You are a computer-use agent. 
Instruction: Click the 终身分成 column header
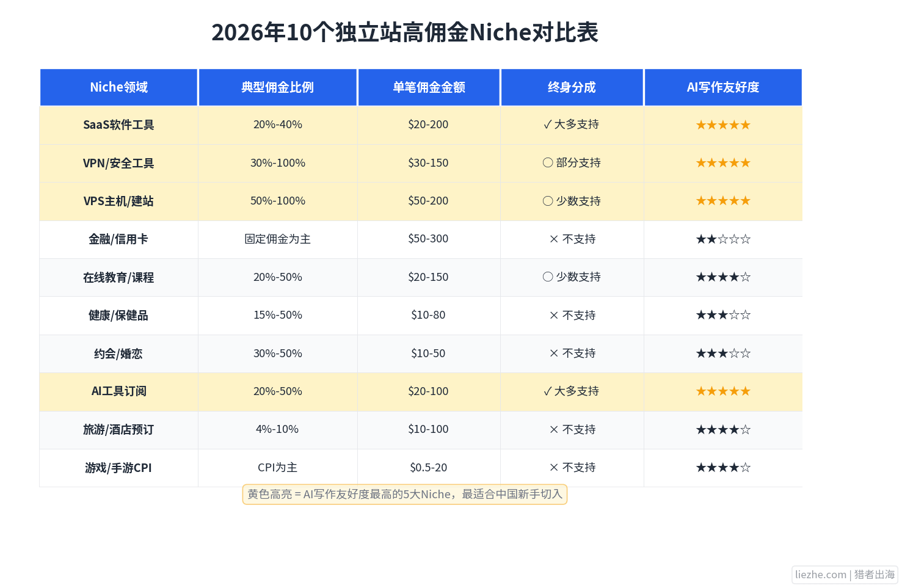(572, 87)
